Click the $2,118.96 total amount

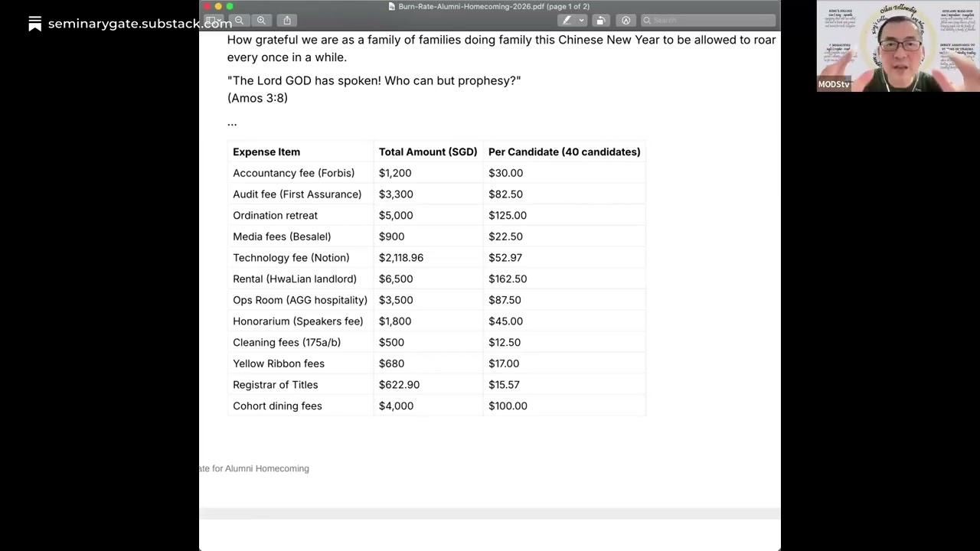point(401,258)
